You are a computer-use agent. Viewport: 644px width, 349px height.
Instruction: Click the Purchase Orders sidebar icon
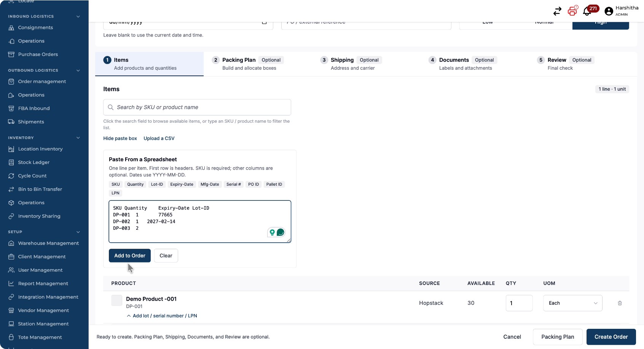[11, 54]
